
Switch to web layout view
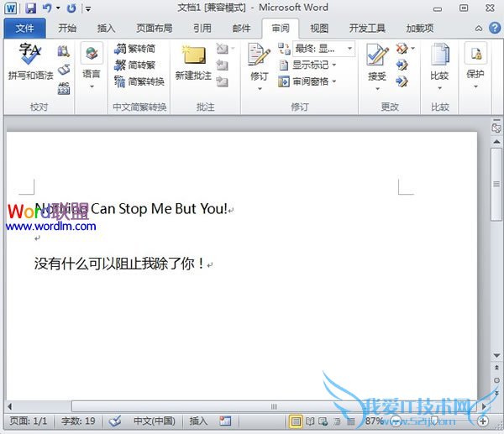click(x=323, y=421)
